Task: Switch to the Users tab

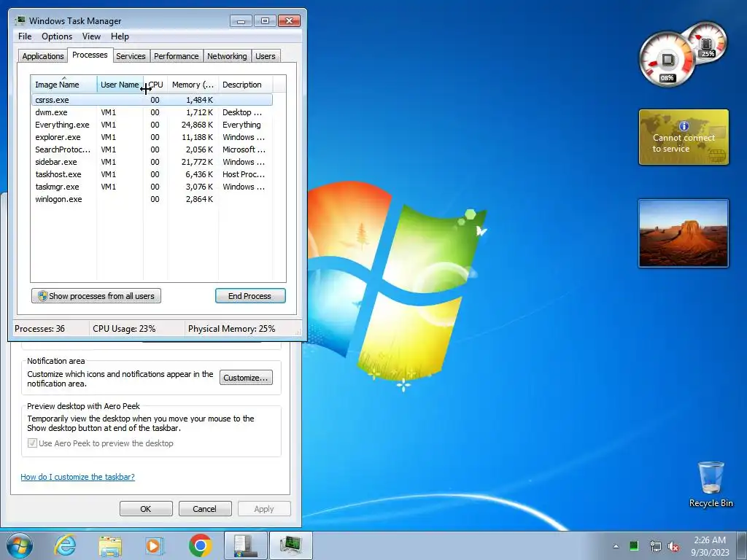Action: [x=265, y=55]
